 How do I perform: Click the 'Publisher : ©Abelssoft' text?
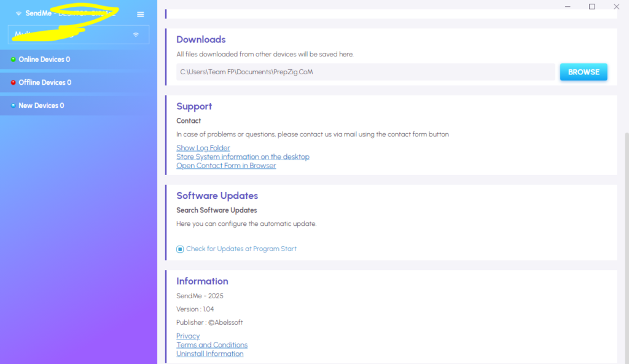(x=209, y=322)
